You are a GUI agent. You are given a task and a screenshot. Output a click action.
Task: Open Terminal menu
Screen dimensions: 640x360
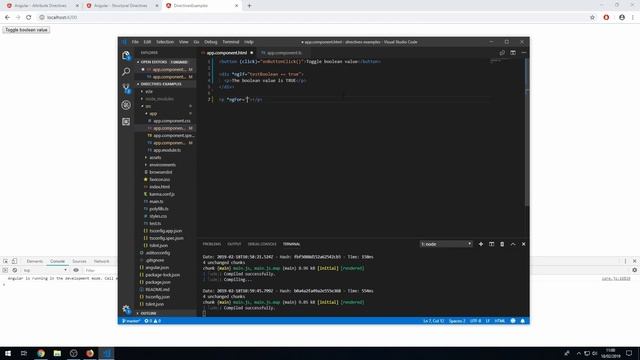[231, 42]
